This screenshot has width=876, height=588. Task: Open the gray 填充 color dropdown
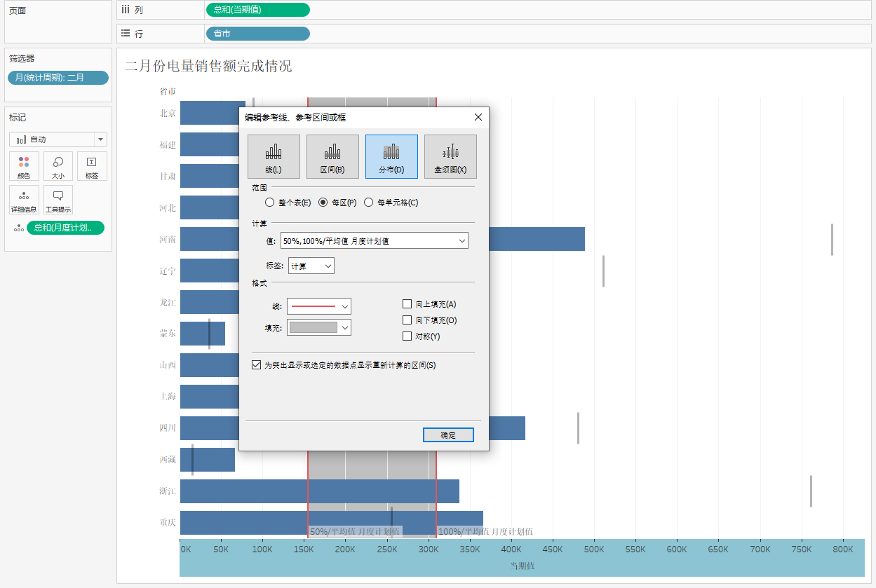pyautogui.click(x=319, y=327)
